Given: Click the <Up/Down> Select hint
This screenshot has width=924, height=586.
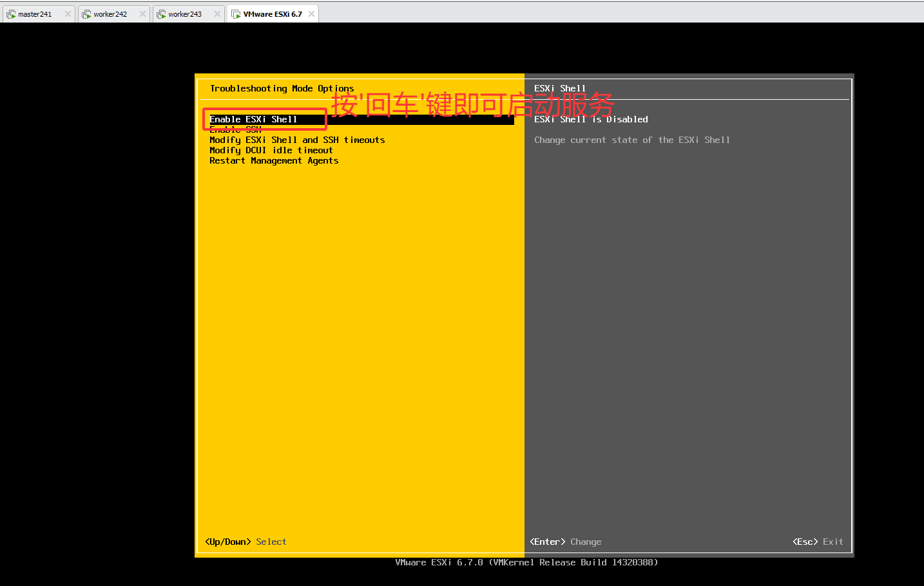Looking at the screenshot, I should click(x=245, y=542).
